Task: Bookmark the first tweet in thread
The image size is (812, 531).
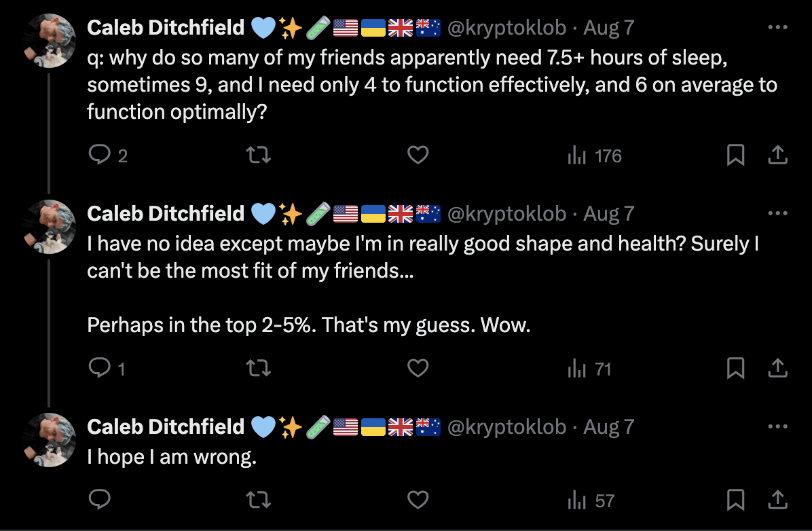Action: 736,156
